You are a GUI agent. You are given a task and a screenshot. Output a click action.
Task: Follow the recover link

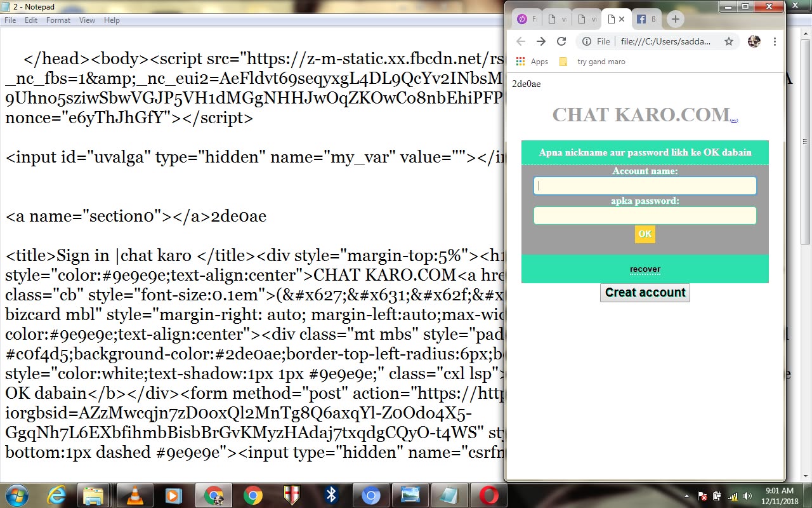coord(645,269)
